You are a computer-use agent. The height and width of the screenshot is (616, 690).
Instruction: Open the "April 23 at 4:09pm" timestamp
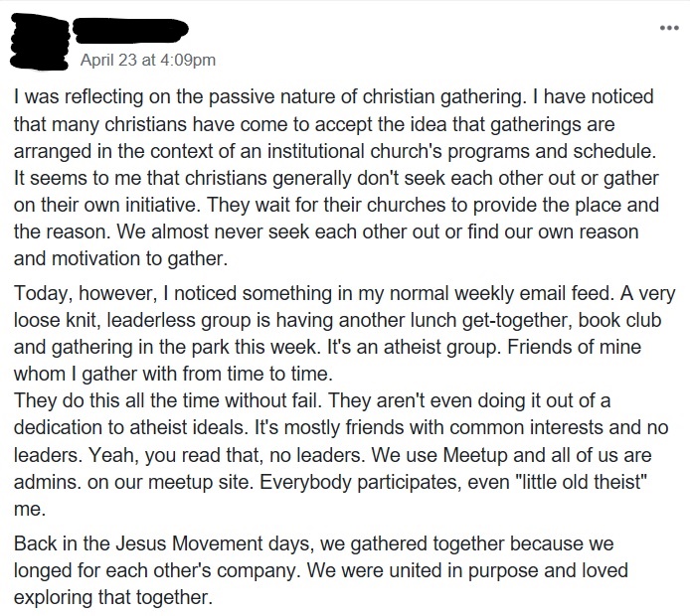pos(148,60)
